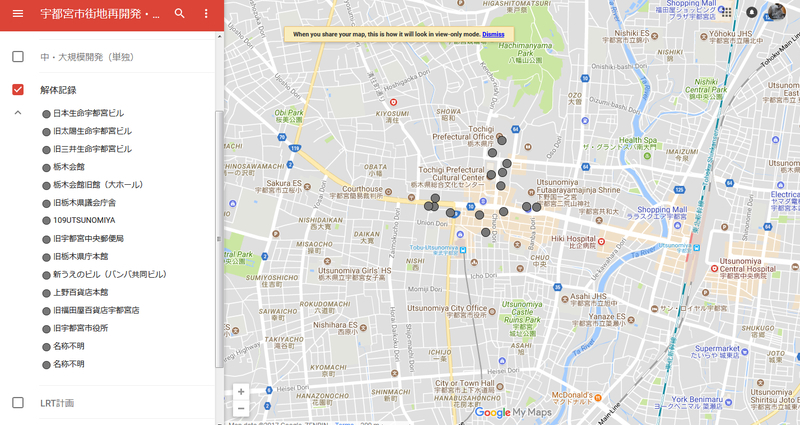Click the Utsunomiya City Office marker
Viewport: 800px width, 425px height.
[x=492, y=311]
